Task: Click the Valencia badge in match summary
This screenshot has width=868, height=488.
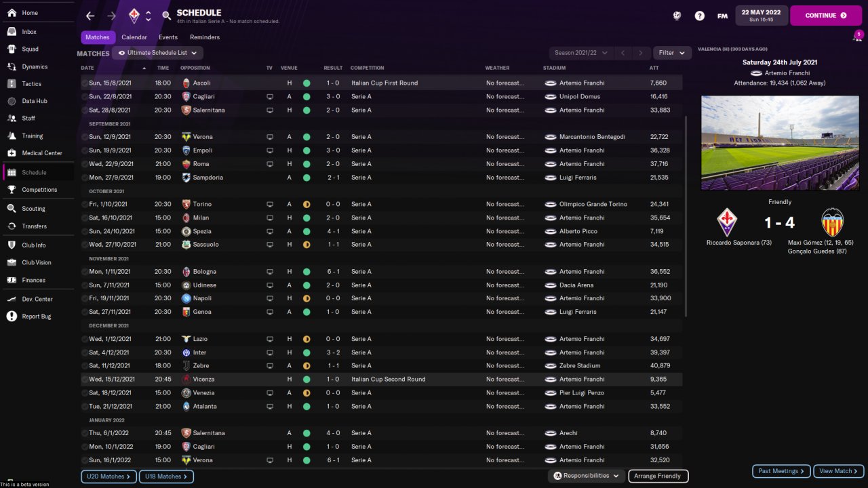Action: tap(832, 222)
